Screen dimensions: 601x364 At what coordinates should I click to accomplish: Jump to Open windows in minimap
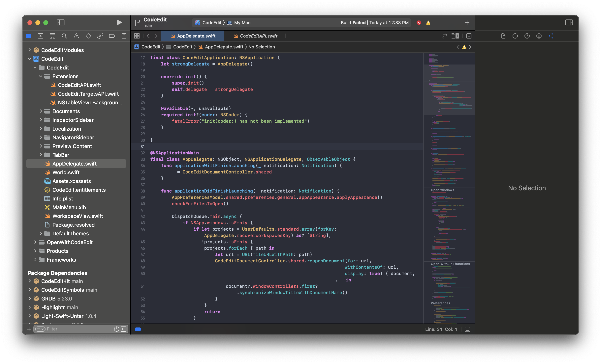click(x=442, y=190)
